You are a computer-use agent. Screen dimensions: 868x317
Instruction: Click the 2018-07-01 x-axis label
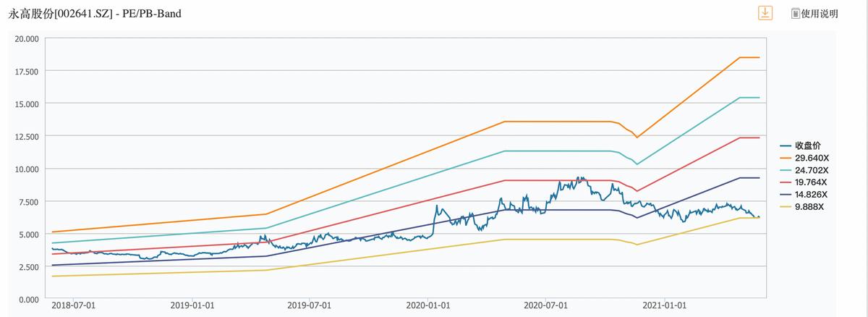(x=74, y=306)
